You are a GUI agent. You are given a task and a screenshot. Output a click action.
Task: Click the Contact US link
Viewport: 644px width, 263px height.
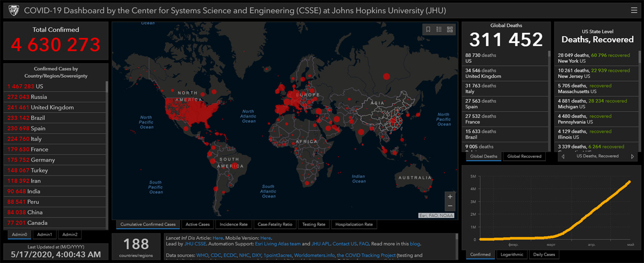point(345,244)
